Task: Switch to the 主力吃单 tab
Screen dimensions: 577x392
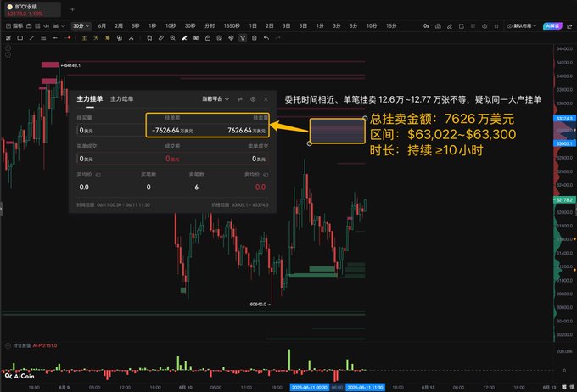Action: click(x=122, y=99)
